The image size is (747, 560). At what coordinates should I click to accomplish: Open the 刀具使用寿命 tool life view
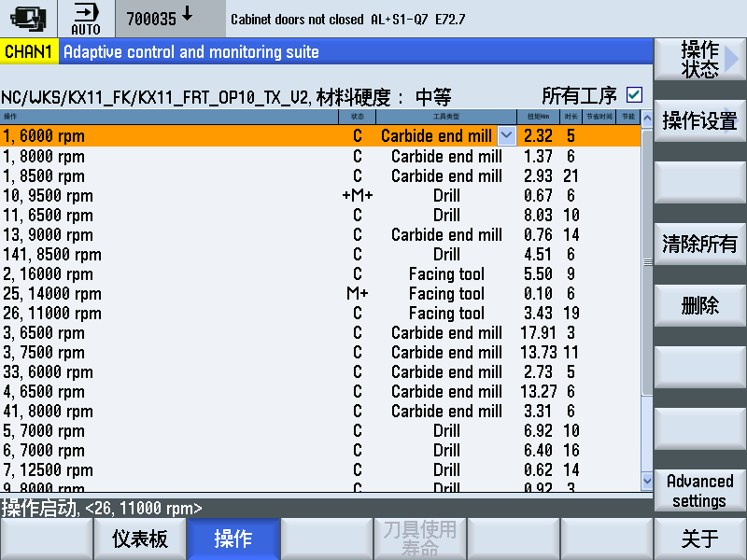[419, 539]
